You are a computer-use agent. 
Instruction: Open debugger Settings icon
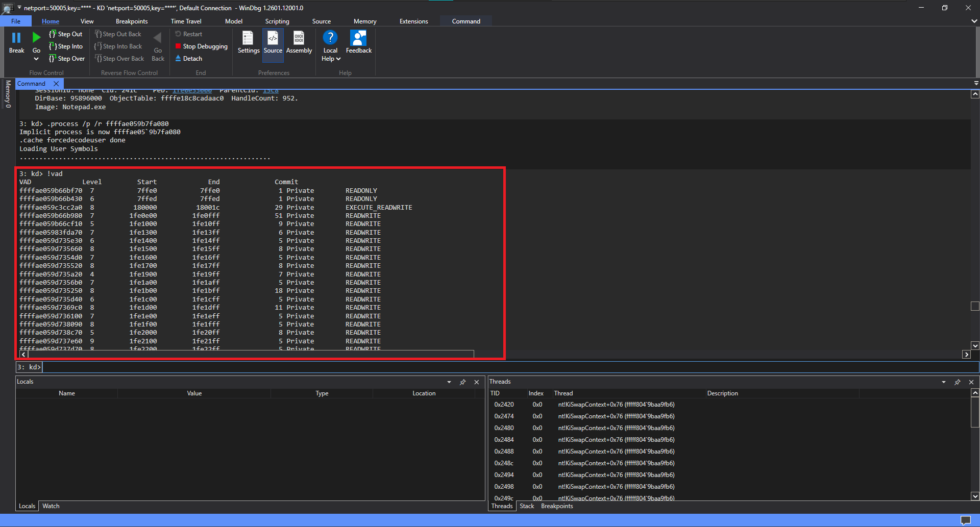tap(248, 39)
